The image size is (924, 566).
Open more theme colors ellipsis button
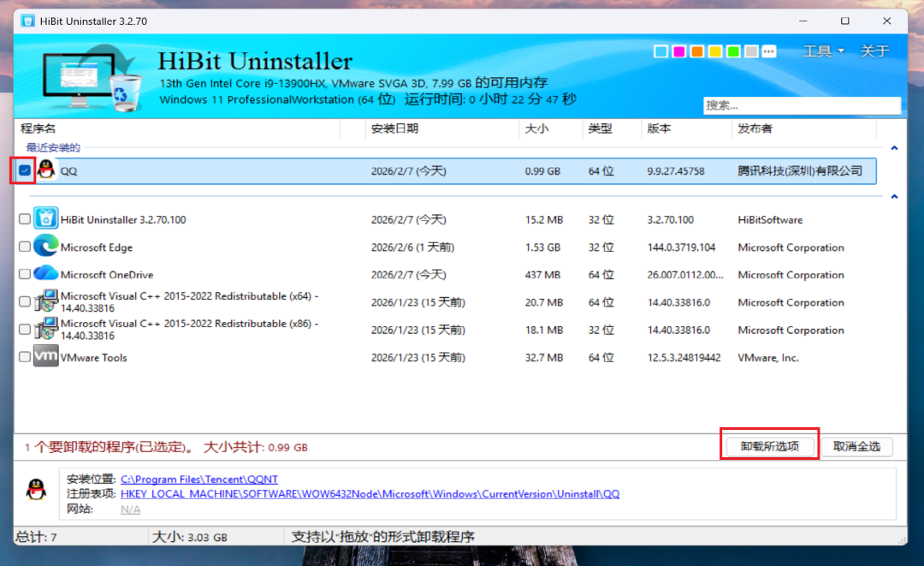pos(769,51)
